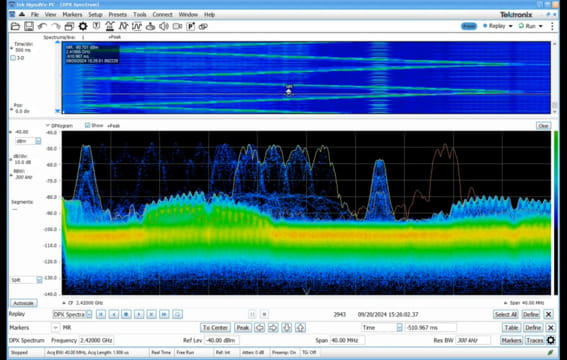Click the Peak marker button

point(242,327)
